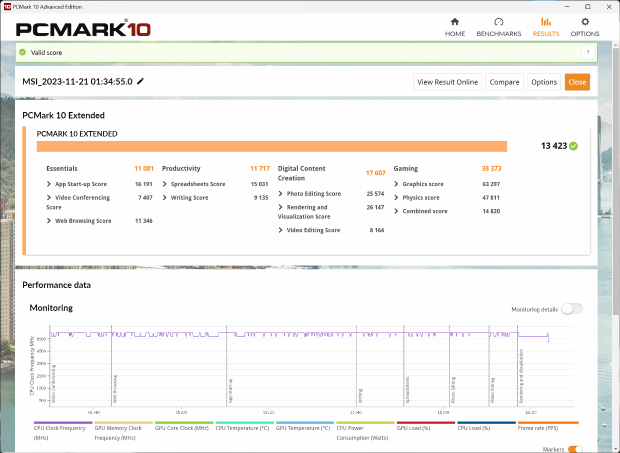Image resolution: width=620 pixels, height=453 pixels.
Task: Click the Home house icon
Action: pos(455,22)
